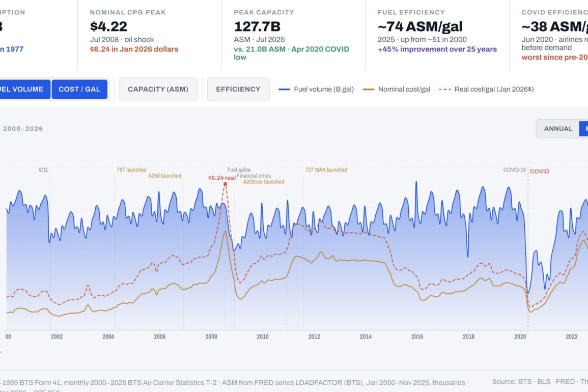Select the A320neo launched annotation
The width and height of the screenshot is (588, 392).
click(263, 182)
